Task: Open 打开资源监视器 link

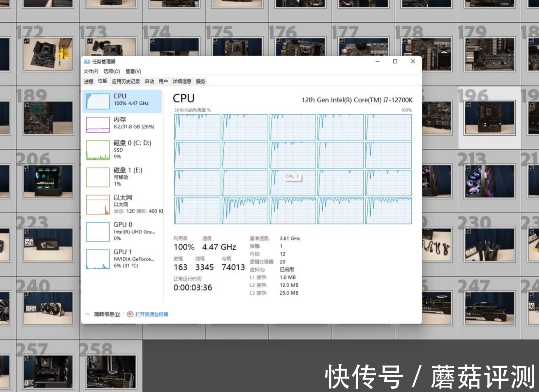Action: (x=151, y=314)
